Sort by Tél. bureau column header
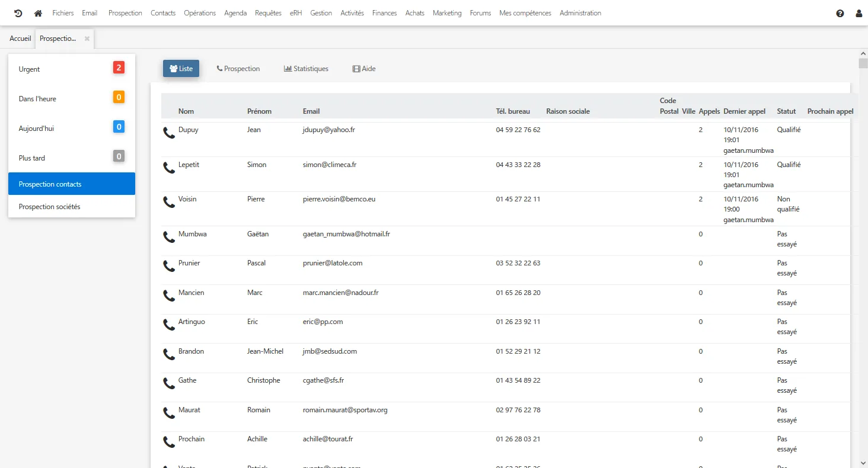This screenshot has width=868, height=468. (x=513, y=111)
